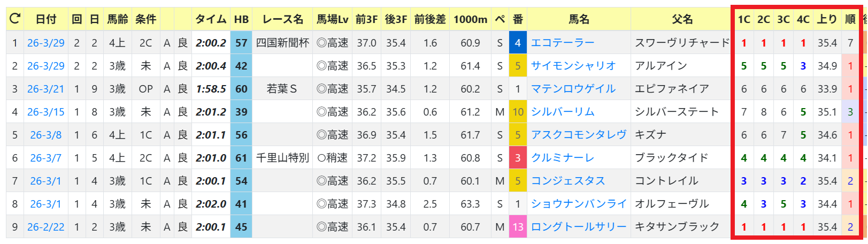Screen dimensions: 868x244
Task: Open horse link ショウナンバンライ
Action: coord(579,204)
